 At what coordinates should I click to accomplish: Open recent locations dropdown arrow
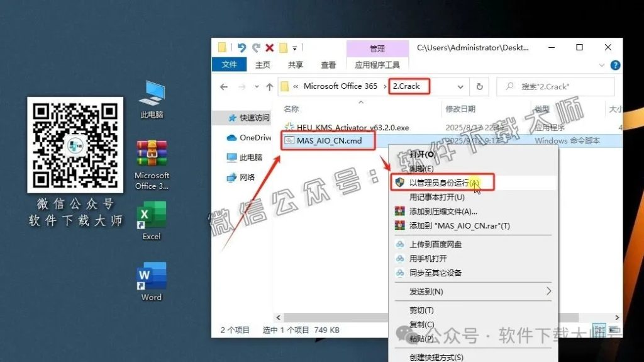(257, 87)
